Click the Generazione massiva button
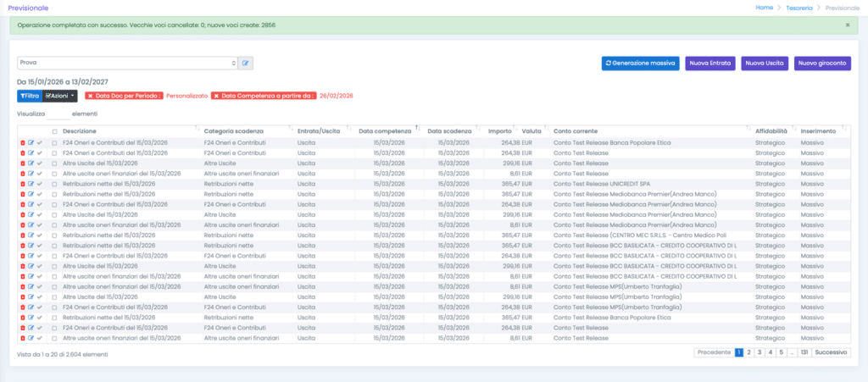Screen dimensions: 868x382 [639, 63]
